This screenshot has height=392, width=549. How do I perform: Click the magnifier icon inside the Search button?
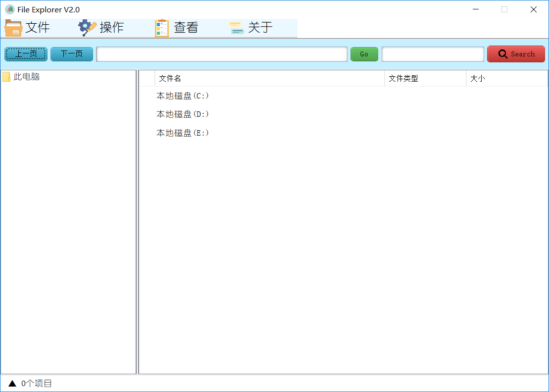(x=502, y=54)
